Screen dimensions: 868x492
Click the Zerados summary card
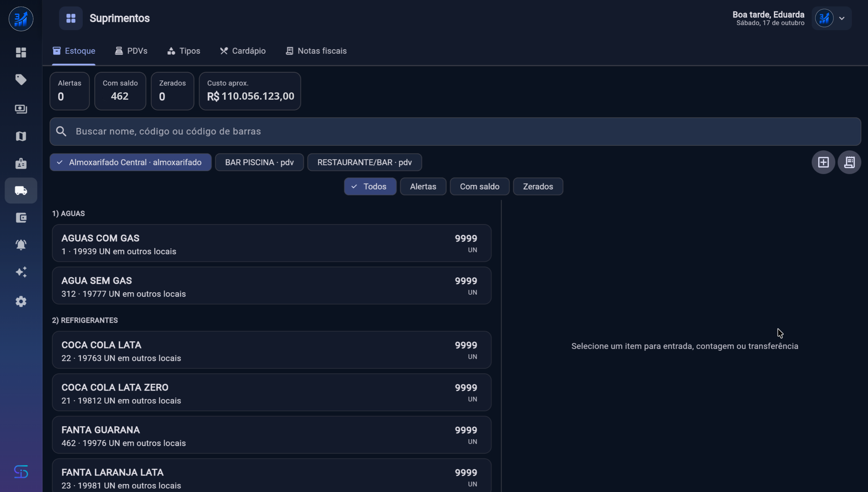click(172, 91)
